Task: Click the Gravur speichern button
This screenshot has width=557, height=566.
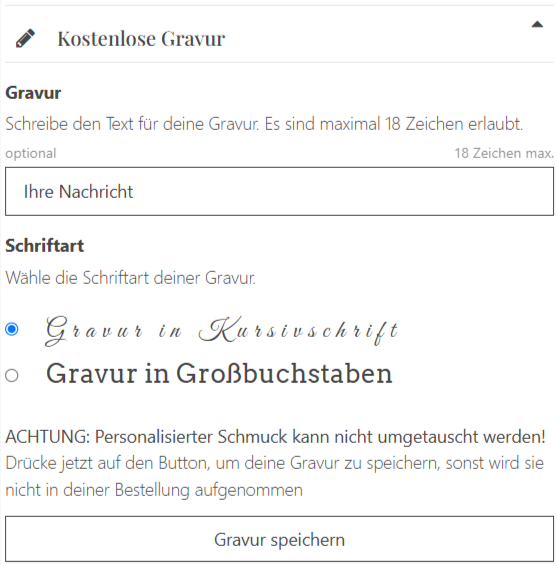Action: tap(279, 539)
